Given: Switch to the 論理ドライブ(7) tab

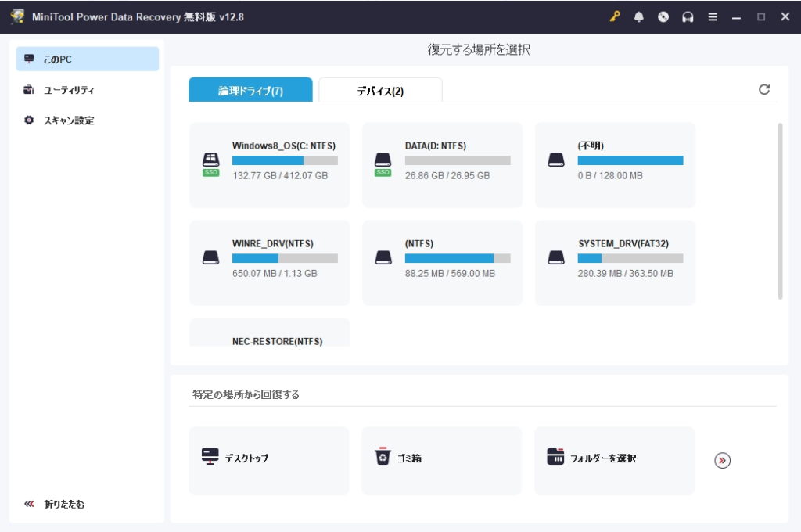Looking at the screenshot, I should [250, 91].
